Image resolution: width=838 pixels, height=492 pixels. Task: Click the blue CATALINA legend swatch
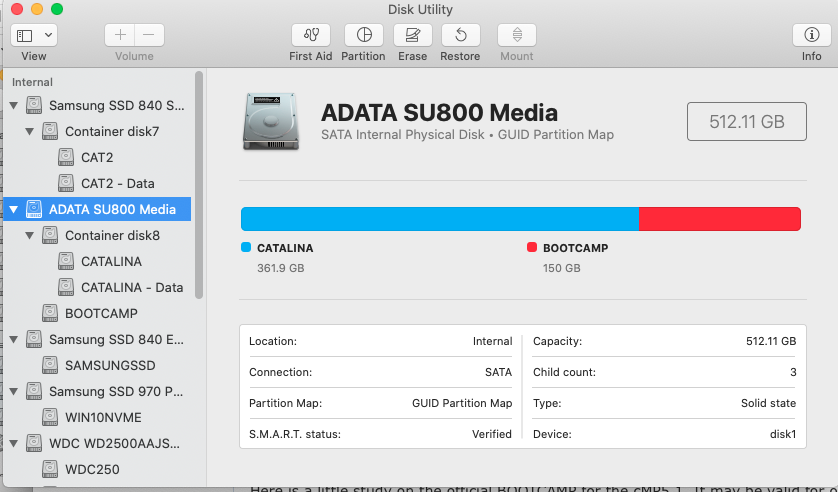[246, 247]
